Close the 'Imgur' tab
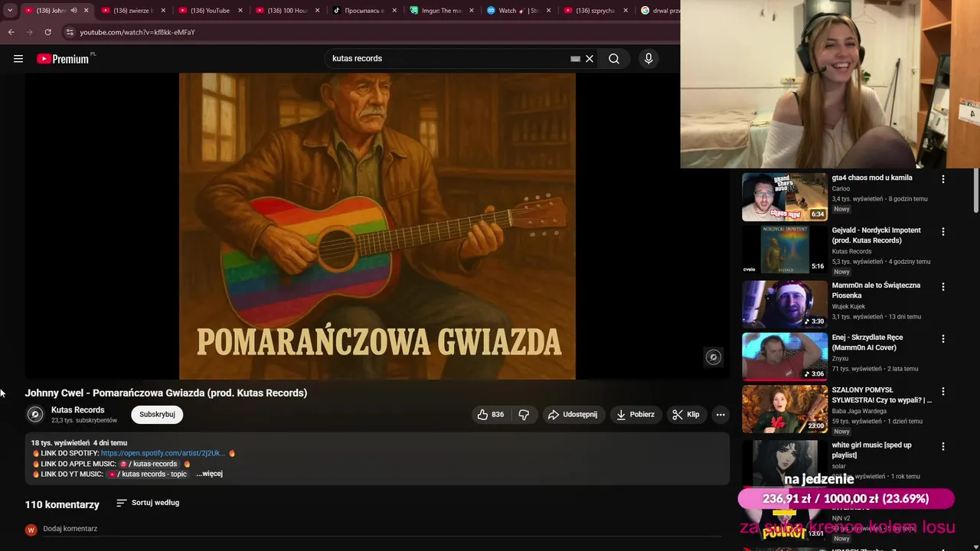Screen dimensions: 980x551 click(472, 11)
